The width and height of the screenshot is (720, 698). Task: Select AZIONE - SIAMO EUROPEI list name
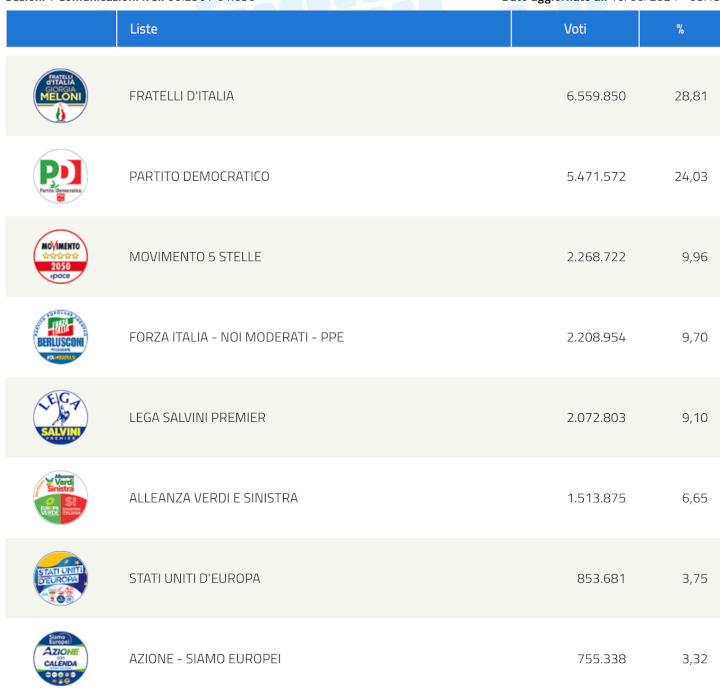pyautogui.click(x=205, y=658)
